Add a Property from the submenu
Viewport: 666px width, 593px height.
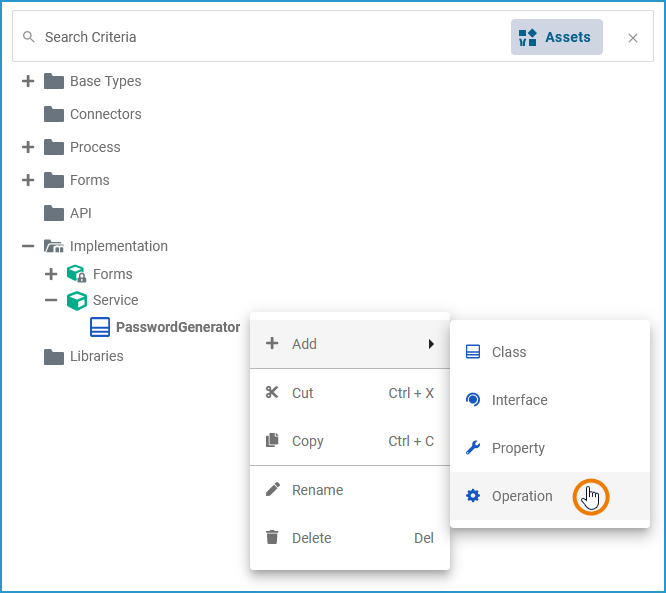tap(550, 448)
